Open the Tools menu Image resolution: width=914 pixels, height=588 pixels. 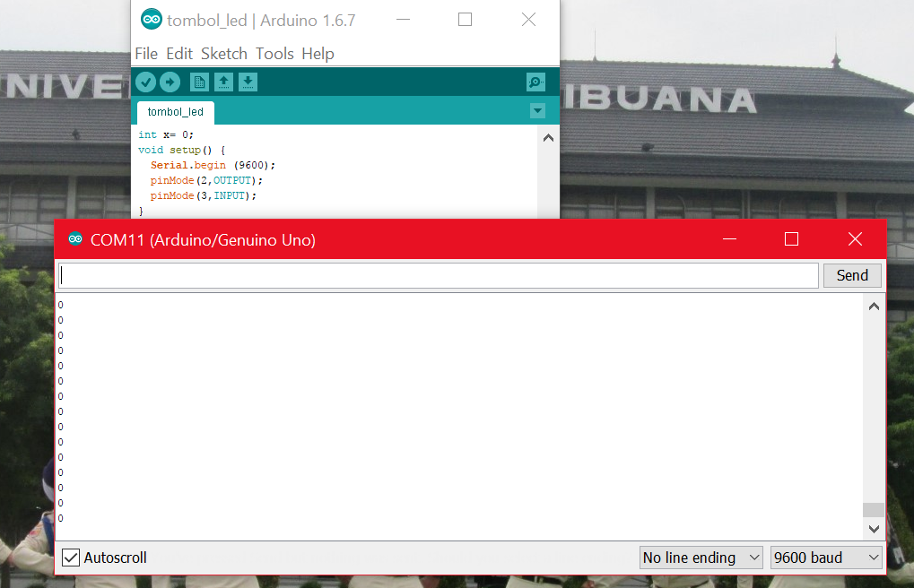274,54
